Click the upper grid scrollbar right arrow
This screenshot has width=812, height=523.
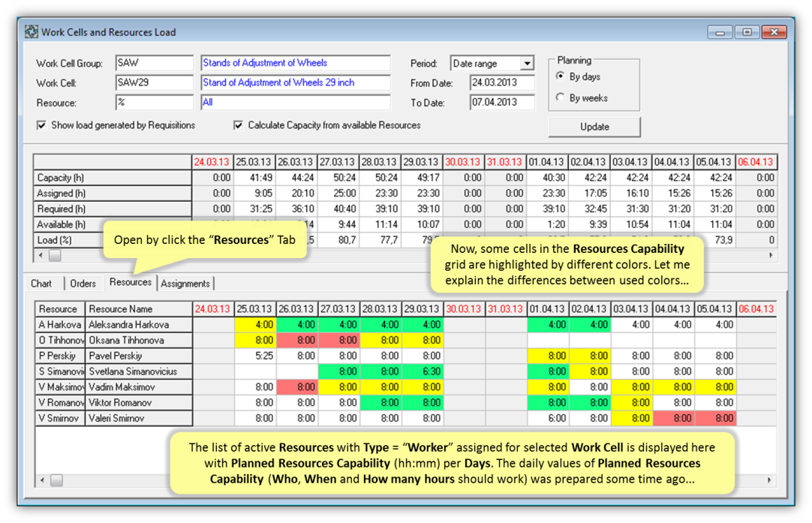tap(771, 255)
